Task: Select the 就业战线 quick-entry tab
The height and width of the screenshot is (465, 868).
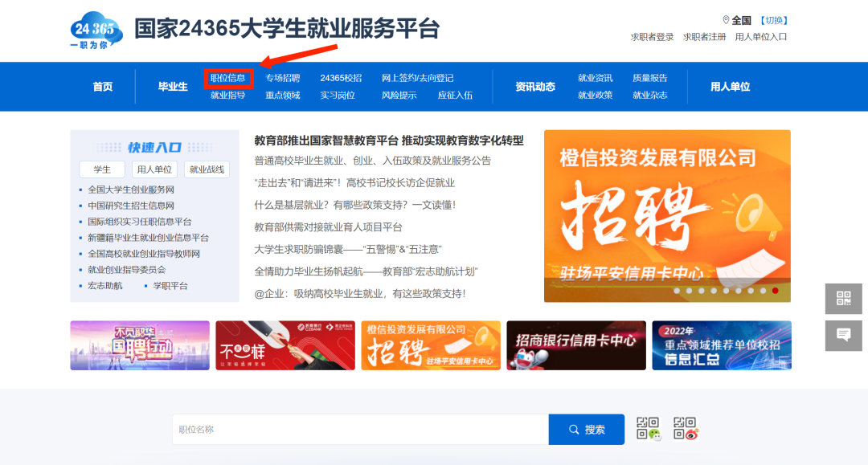Action: (207, 169)
